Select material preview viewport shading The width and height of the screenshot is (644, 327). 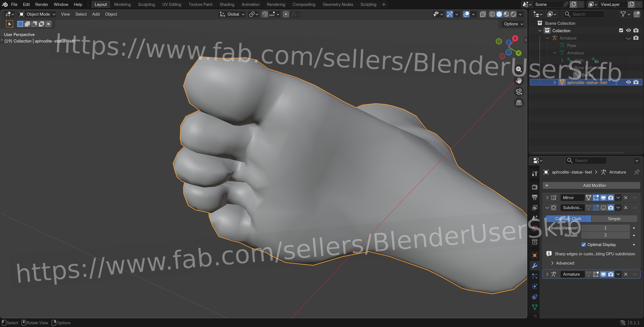pyautogui.click(x=506, y=14)
